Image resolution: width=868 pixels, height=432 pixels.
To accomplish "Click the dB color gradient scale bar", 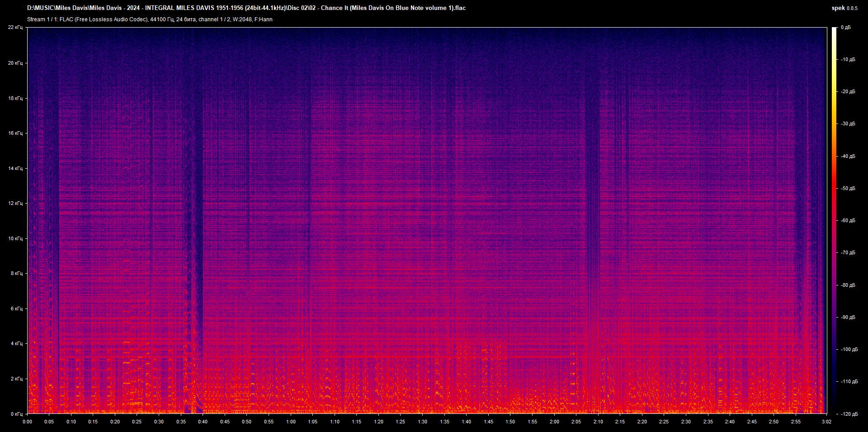I will point(835,220).
